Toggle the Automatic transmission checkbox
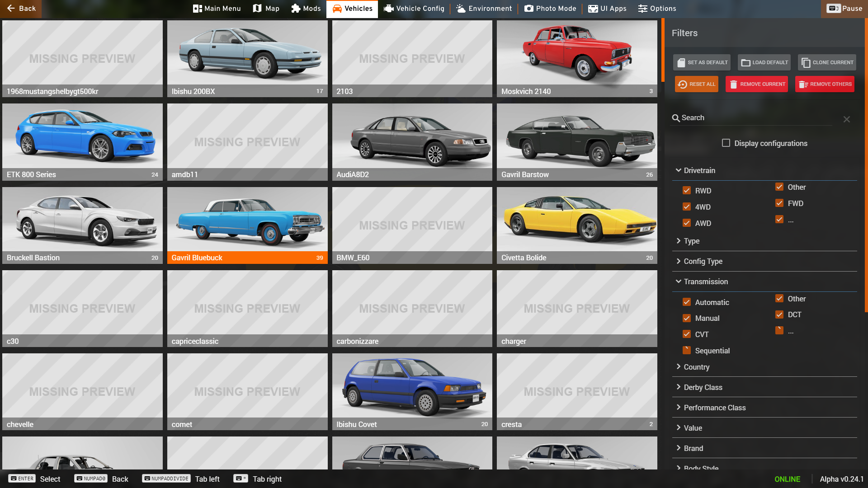This screenshot has height=488, width=868. click(x=687, y=302)
